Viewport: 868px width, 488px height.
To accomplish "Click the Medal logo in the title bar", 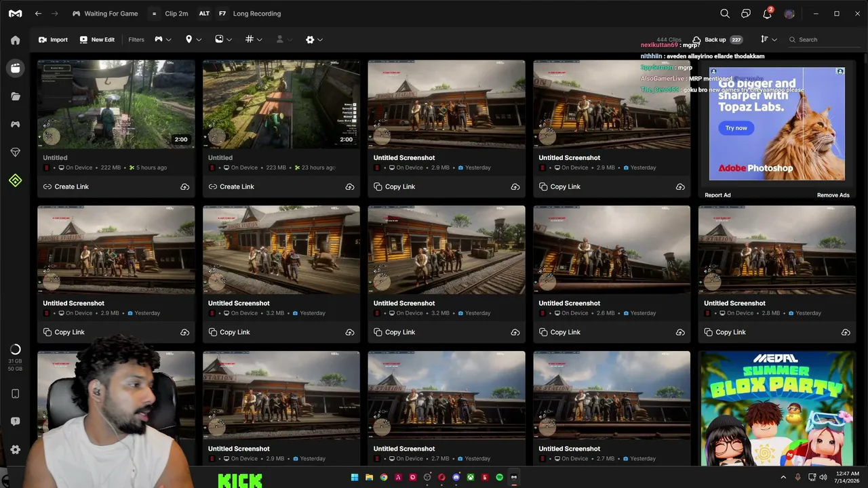I will tap(14, 14).
